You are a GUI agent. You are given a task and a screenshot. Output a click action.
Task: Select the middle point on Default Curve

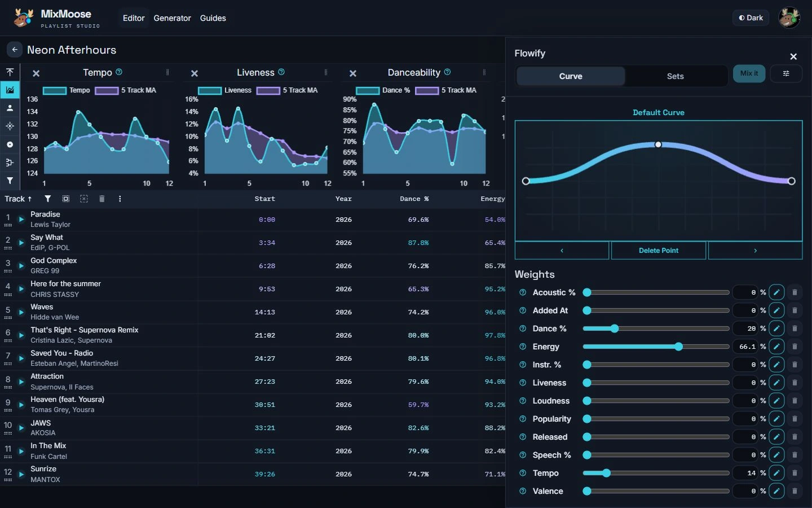658,145
